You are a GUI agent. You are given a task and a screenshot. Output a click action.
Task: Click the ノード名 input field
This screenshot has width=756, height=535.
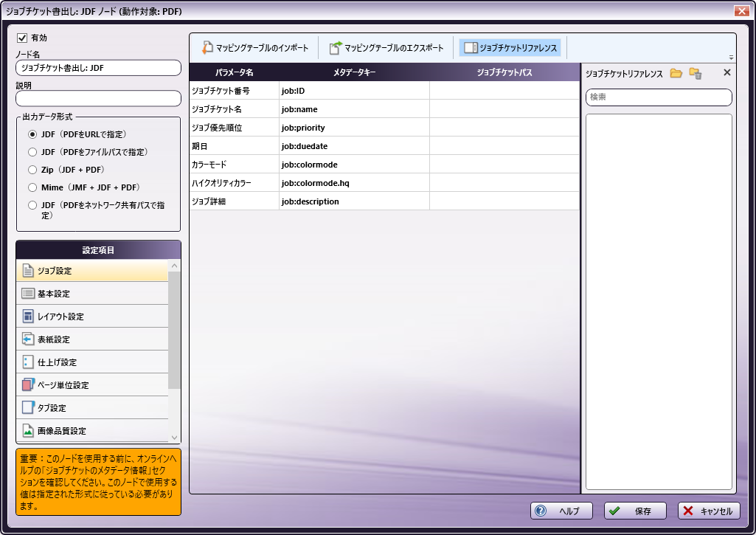pyautogui.click(x=98, y=68)
